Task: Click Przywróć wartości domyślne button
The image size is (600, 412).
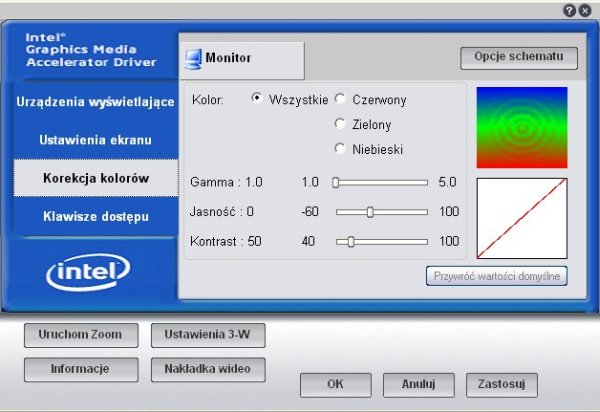Action: coord(497,276)
